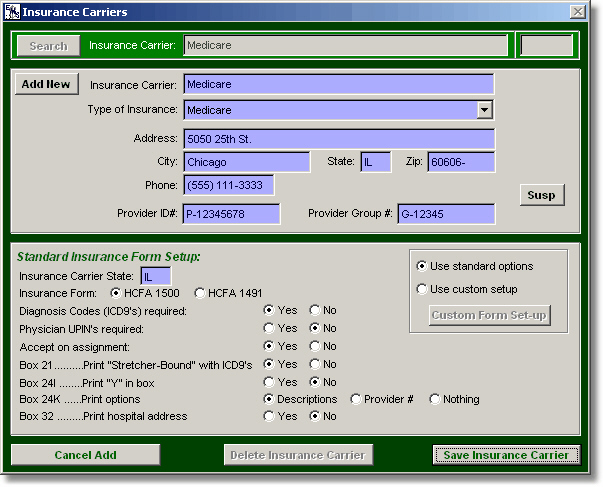The height and width of the screenshot is (487, 603).
Task: Select Provider # for Box 24K print options
Action: pyautogui.click(x=356, y=399)
